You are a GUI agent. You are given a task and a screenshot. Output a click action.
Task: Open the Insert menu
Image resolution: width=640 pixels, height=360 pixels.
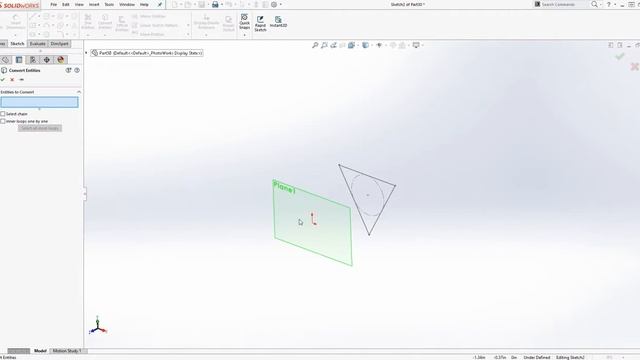click(94, 4)
